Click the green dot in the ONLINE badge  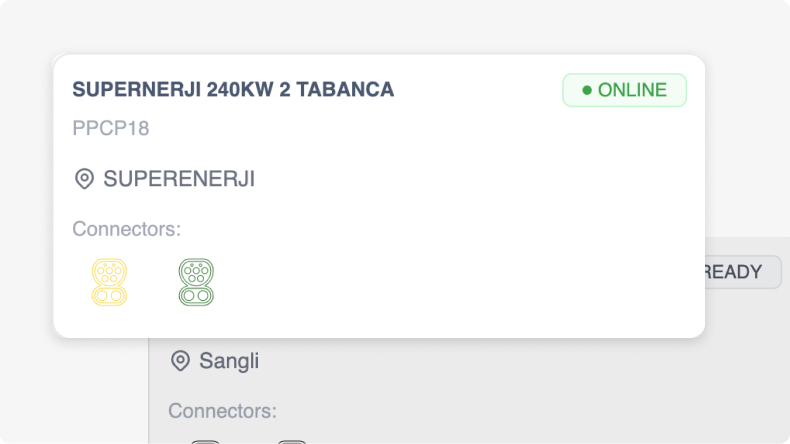pyautogui.click(x=587, y=90)
